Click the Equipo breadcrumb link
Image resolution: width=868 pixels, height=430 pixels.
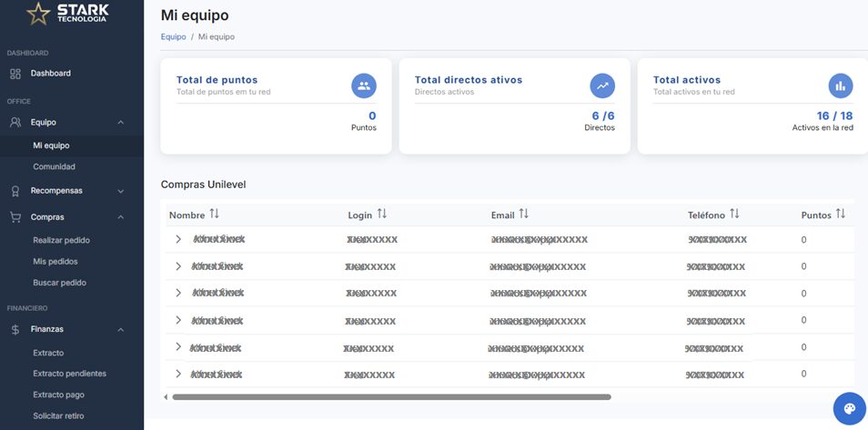pos(173,36)
